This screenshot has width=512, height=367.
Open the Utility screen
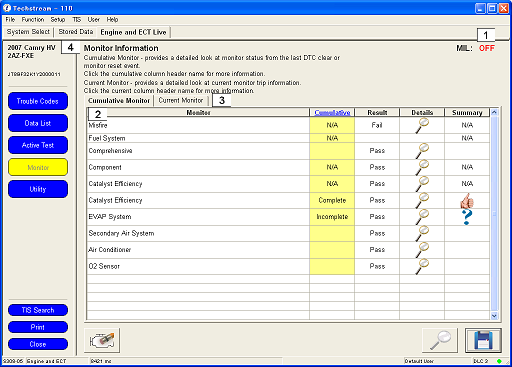click(38, 189)
